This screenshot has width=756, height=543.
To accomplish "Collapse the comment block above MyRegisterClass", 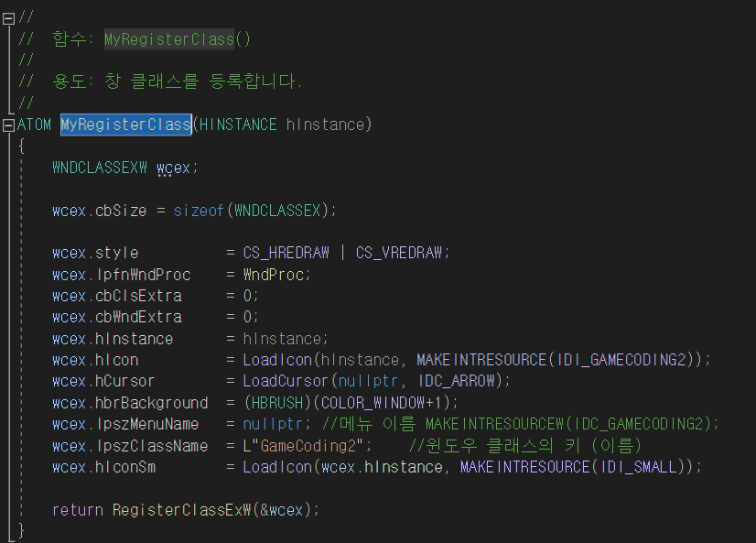I will click(8, 18).
